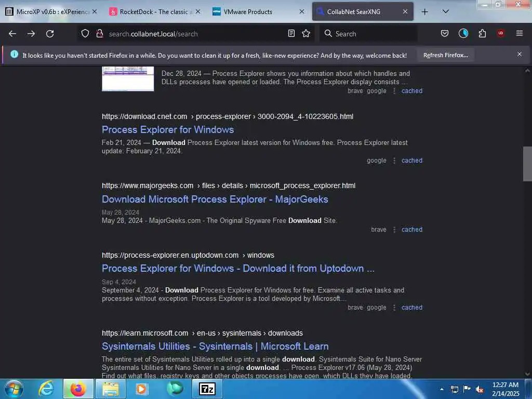Click the network tray icon
532x399 pixels.
[454, 389]
